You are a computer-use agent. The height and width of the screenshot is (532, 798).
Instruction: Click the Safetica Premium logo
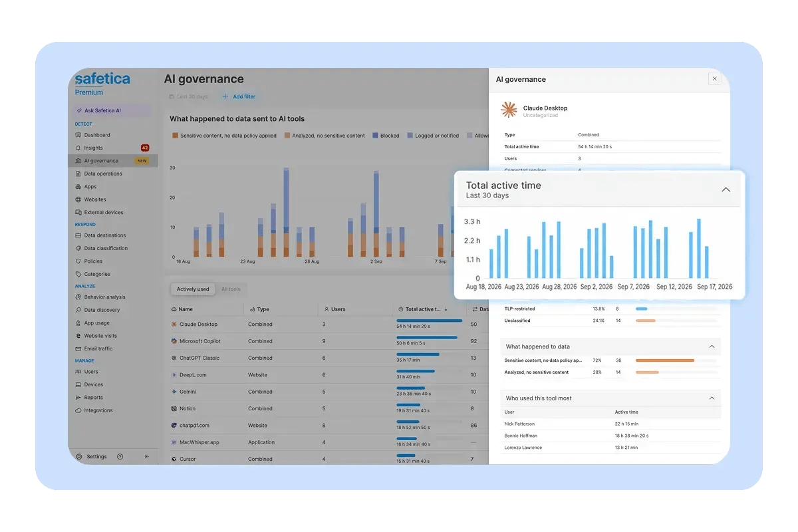(x=102, y=84)
